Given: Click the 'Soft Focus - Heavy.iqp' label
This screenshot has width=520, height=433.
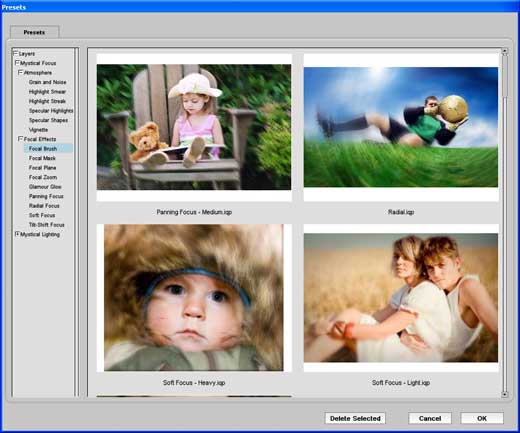Looking at the screenshot, I should (194, 383).
